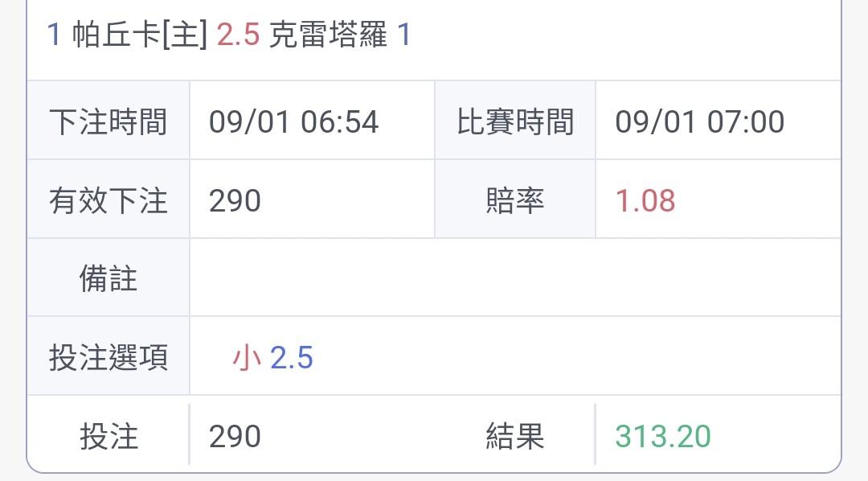Click the 結果 label cell
The height and width of the screenshot is (481, 868).
pos(515,436)
